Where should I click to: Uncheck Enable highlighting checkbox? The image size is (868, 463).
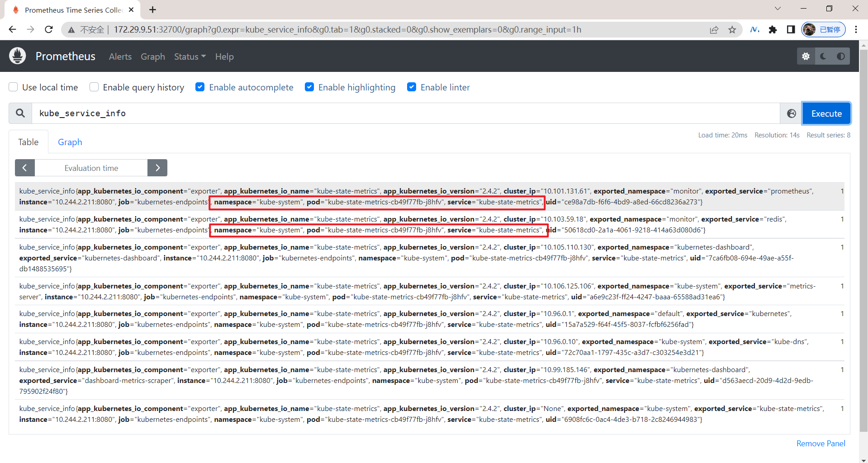(x=309, y=87)
